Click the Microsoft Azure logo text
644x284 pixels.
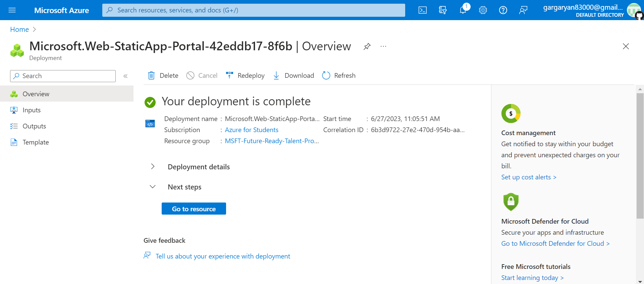(x=61, y=10)
